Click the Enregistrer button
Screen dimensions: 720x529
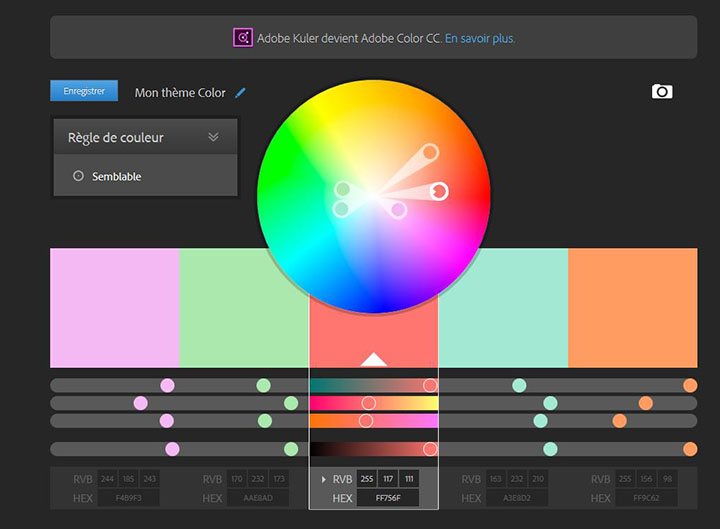coord(84,91)
